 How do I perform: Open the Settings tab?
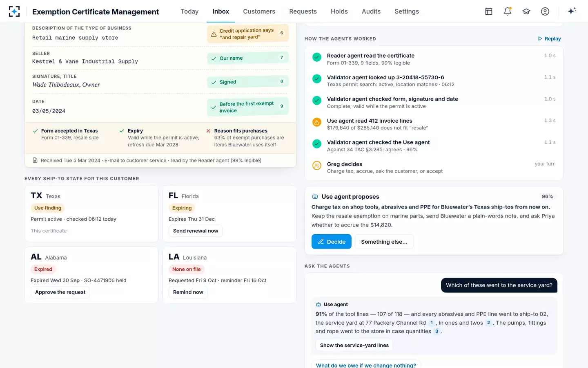point(407,11)
